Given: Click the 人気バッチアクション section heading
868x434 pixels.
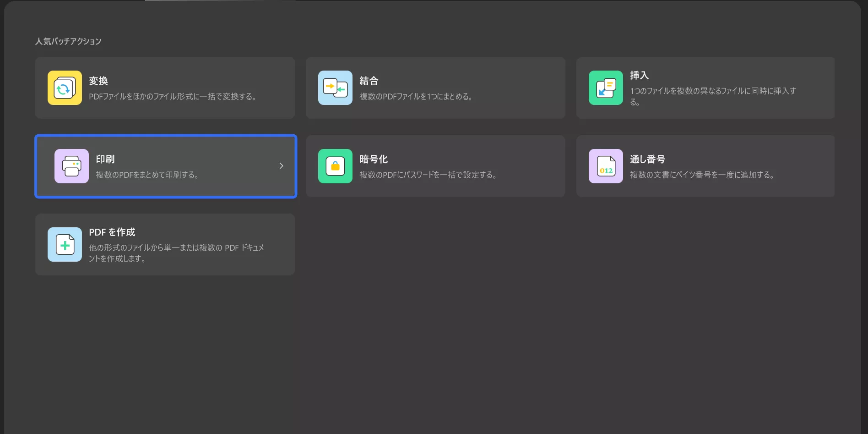Looking at the screenshot, I should click(68, 41).
